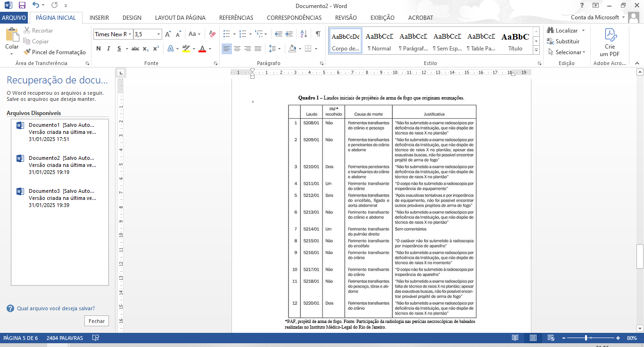This screenshot has width=644, height=347.
Task: Toggle italic formatting
Action: point(108,49)
